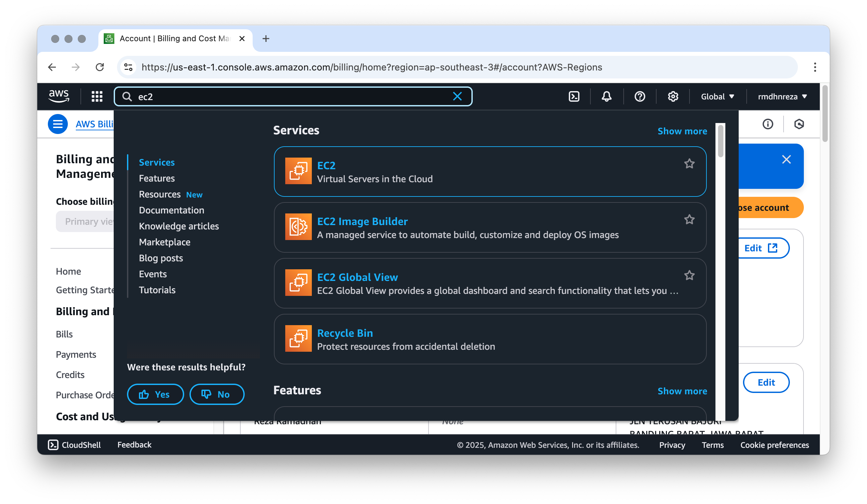Favorite EC2 service with star
Viewport: 867px width, 504px height.
click(689, 164)
